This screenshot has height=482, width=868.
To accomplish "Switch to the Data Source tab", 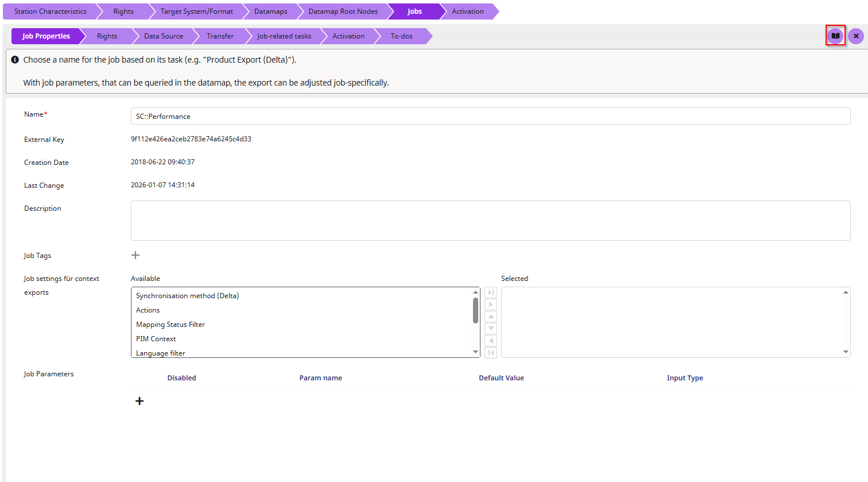I will 164,36.
